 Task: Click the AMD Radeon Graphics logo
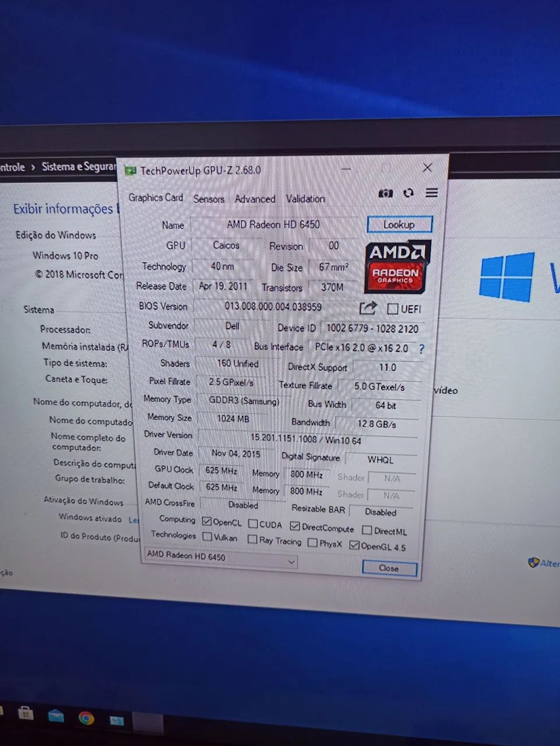point(398,267)
